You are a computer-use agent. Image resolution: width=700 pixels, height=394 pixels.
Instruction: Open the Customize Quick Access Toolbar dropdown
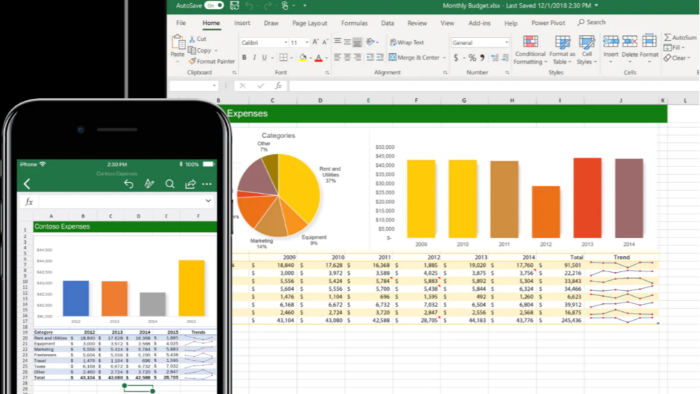(x=305, y=6)
